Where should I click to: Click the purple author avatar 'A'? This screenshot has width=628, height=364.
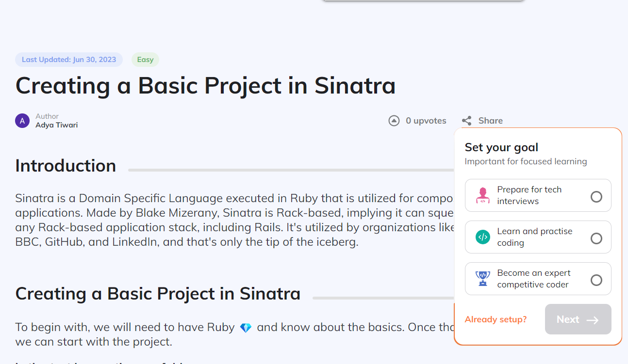coord(22,121)
